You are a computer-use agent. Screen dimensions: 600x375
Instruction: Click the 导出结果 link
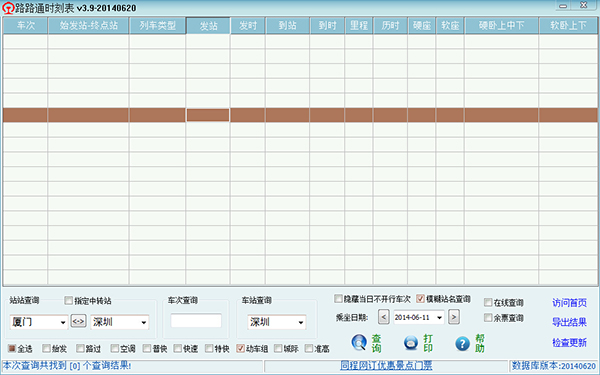tap(569, 322)
